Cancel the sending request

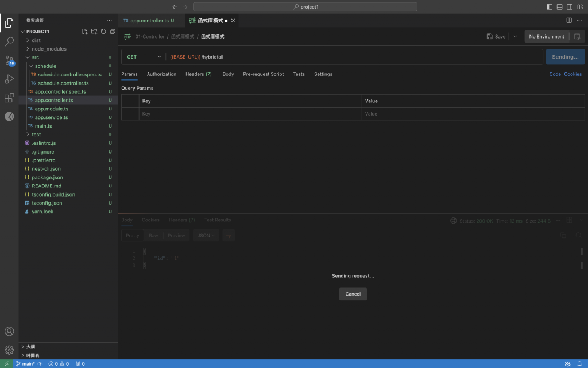tap(353, 294)
